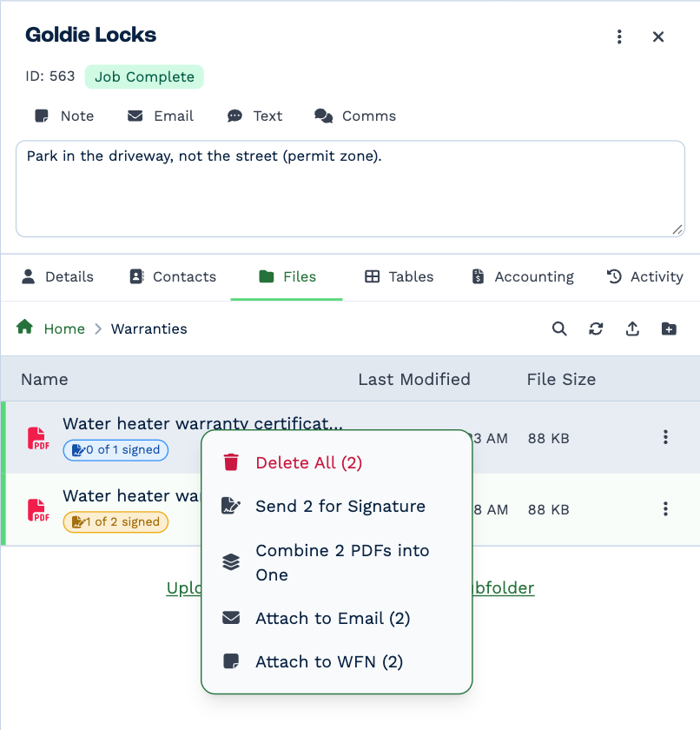
Task: Click the second file's red PDF icon
Action: click(x=38, y=510)
